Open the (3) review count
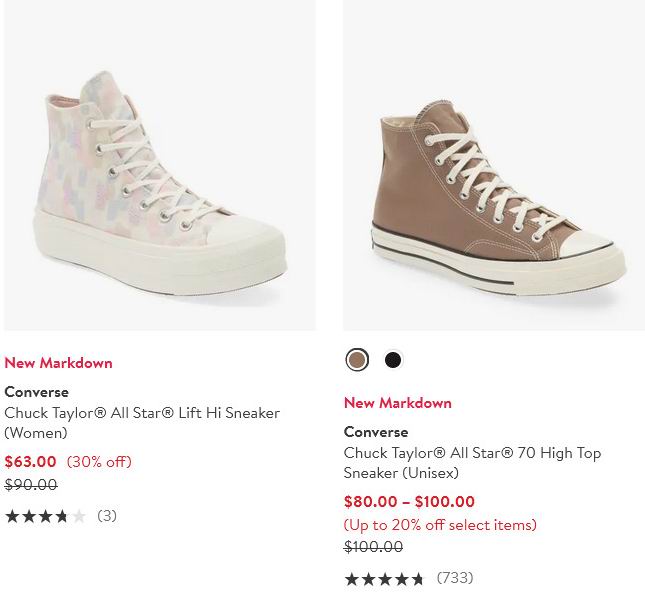 (107, 516)
